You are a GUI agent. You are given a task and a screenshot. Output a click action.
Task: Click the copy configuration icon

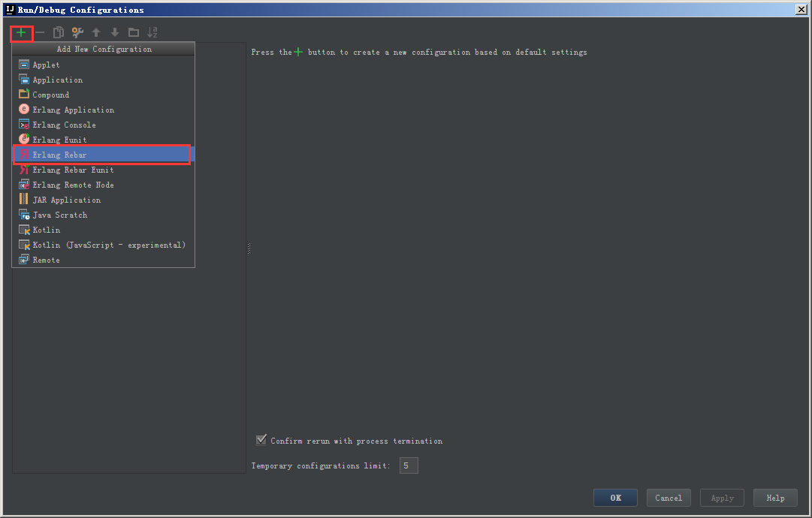click(59, 32)
